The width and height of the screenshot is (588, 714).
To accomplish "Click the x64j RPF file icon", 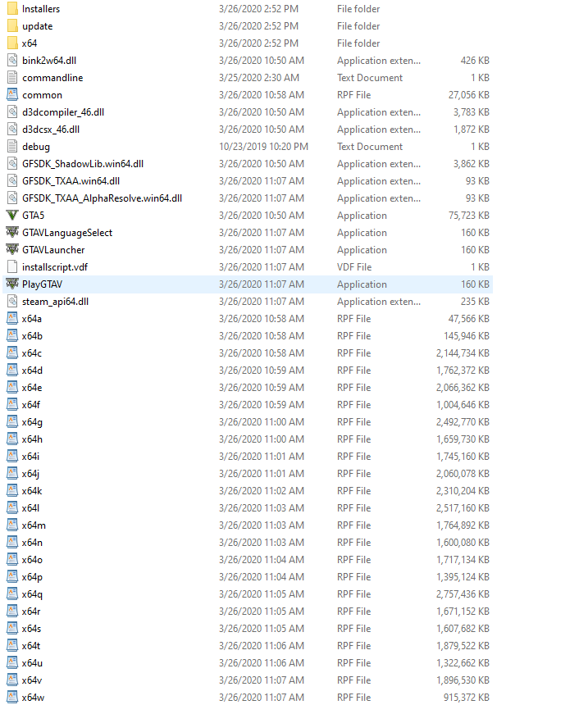I will click(x=13, y=474).
